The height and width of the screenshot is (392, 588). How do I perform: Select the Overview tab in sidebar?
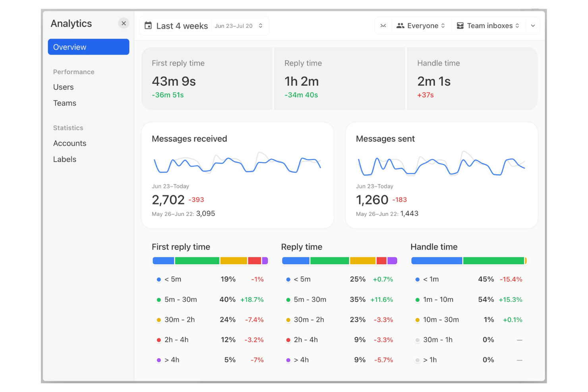point(89,47)
